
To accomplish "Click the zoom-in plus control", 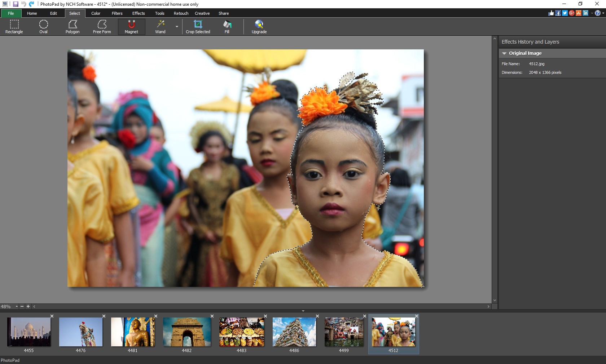I will point(28,307).
